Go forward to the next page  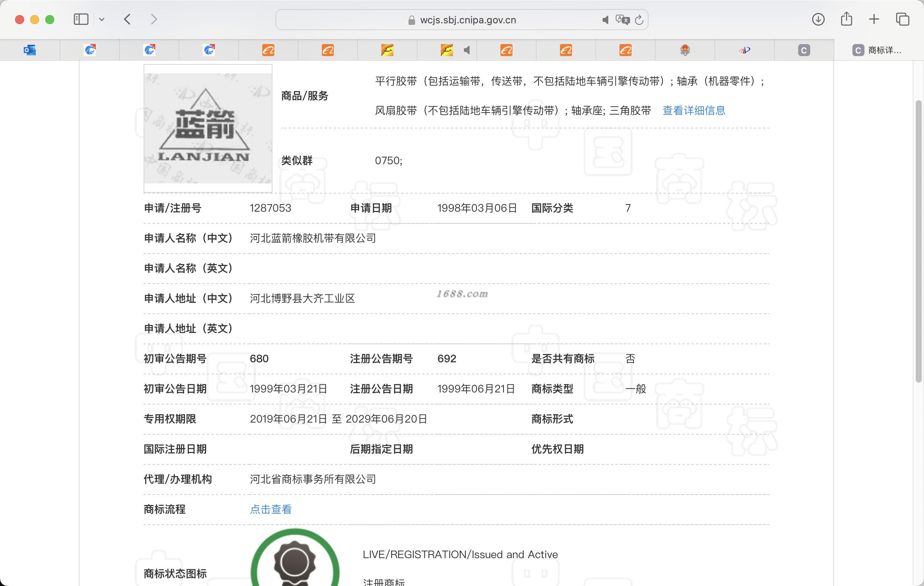coord(154,19)
